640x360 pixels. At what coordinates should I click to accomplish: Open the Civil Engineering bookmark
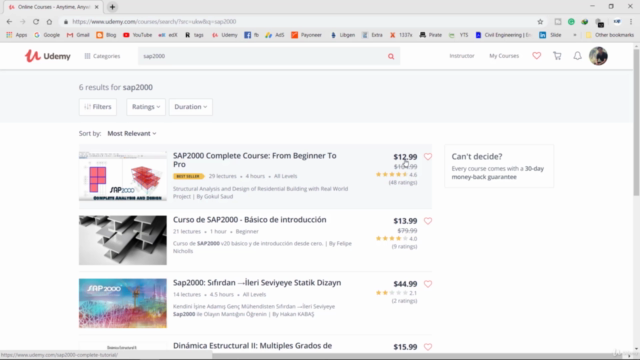pyautogui.click(x=503, y=35)
